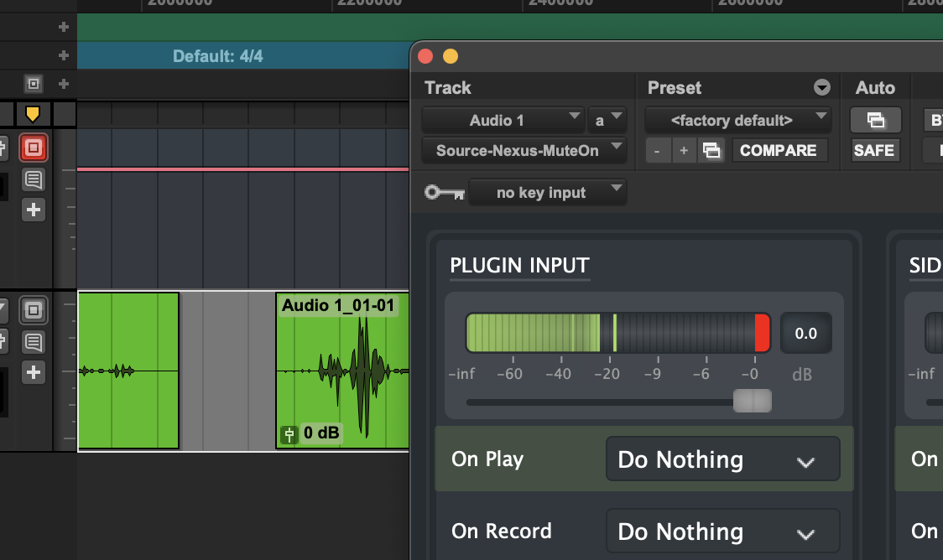Open the Preset menu round arrow button
This screenshot has width=943, height=560.
(x=821, y=88)
